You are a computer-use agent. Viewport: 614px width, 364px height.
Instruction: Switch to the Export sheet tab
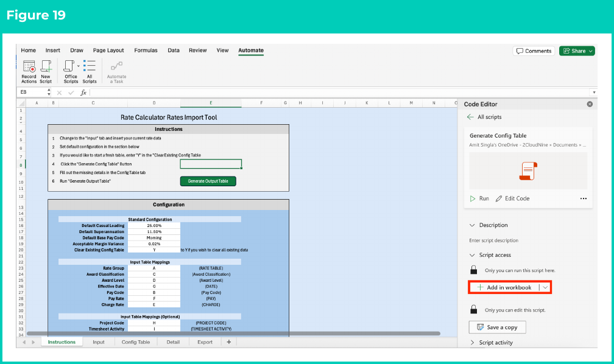click(x=205, y=342)
